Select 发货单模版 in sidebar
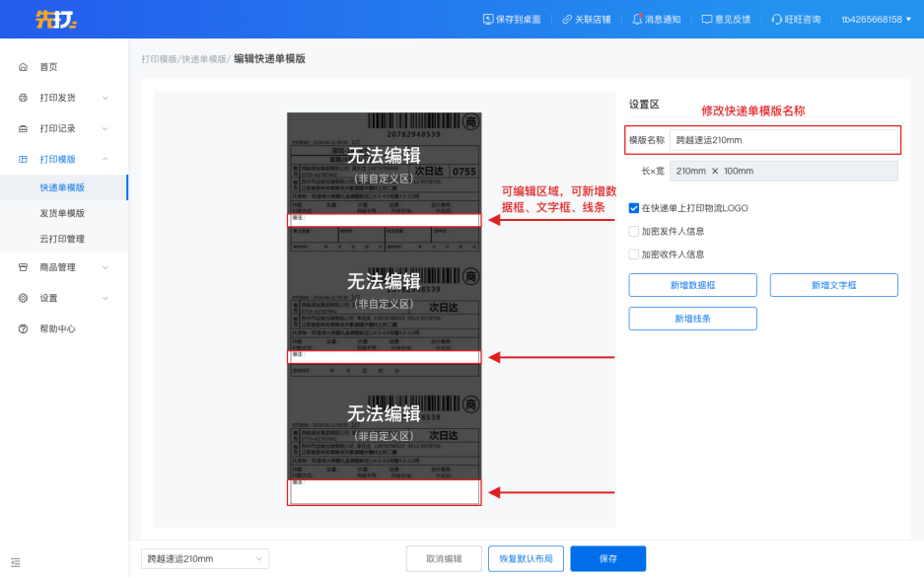Viewport: 924px width, 578px height. pos(62,213)
